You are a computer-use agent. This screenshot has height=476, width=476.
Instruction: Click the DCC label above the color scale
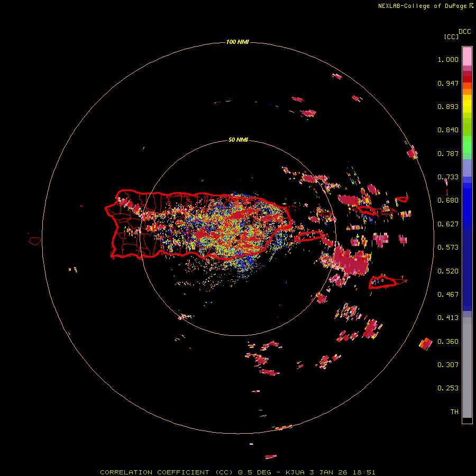(465, 32)
